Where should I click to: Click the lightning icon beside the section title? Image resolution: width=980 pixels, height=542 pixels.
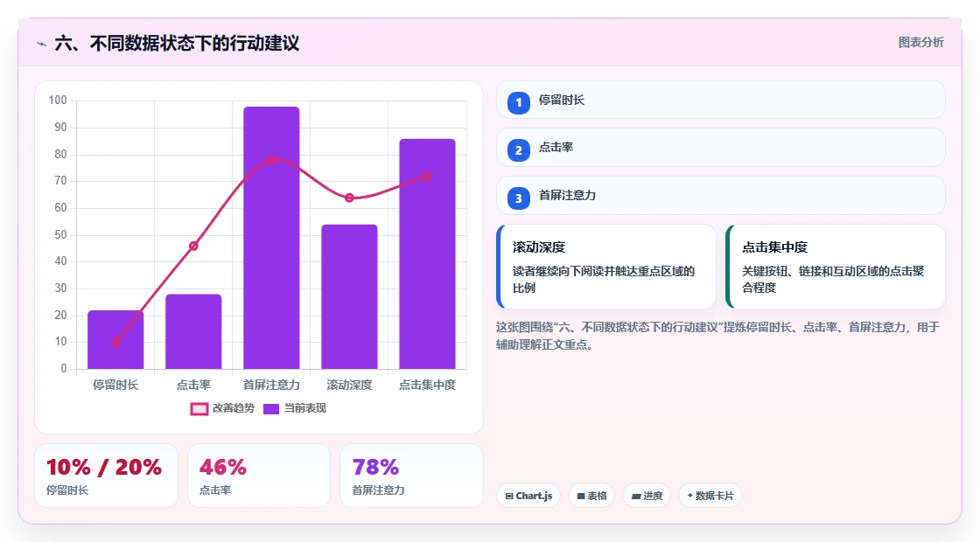click(x=41, y=44)
